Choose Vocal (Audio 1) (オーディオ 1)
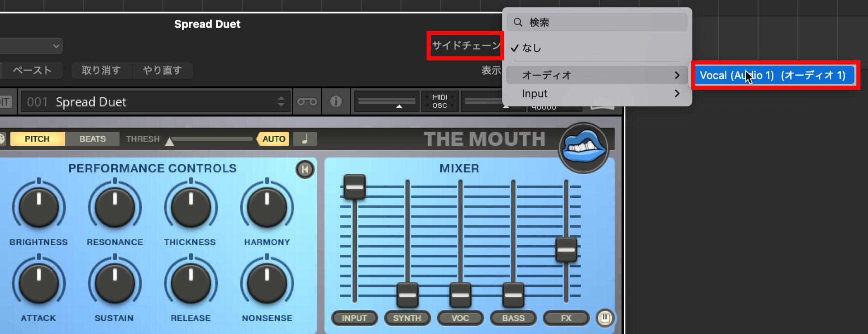The height and width of the screenshot is (334, 868). (775, 75)
